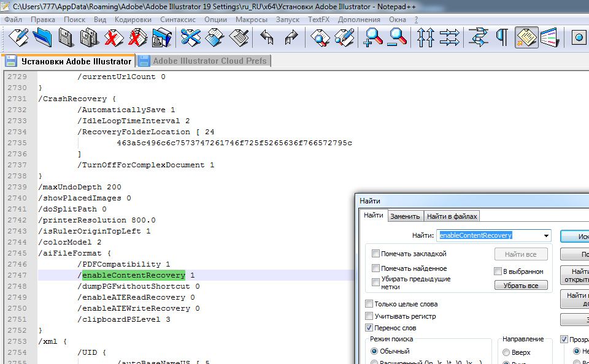589x364 pixels.
Task: Show all characters with the pilcrow icon
Action: pyautogui.click(x=502, y=37)
